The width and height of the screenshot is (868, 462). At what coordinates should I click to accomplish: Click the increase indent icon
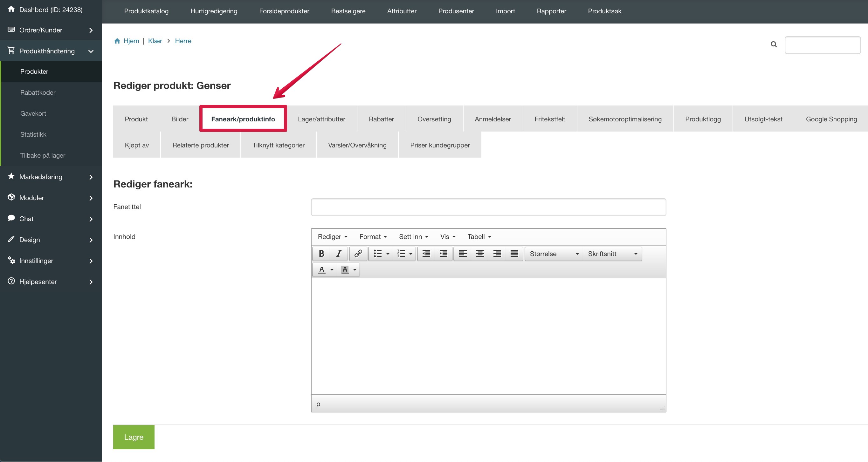coord(444,254)
